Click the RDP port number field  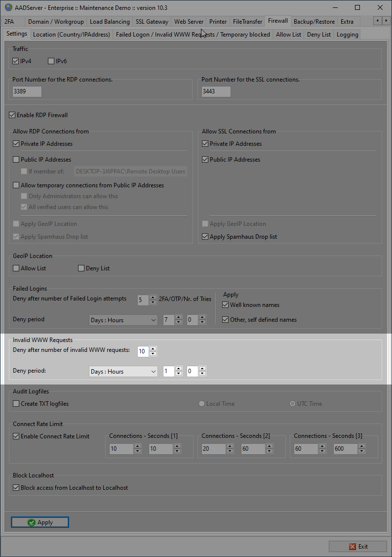point(27,91)
